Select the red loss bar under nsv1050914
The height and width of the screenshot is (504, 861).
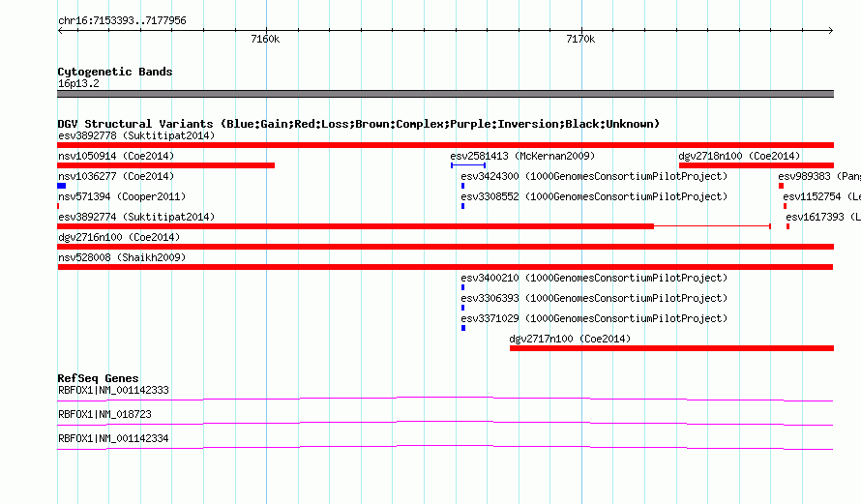[x=165, y=165]
